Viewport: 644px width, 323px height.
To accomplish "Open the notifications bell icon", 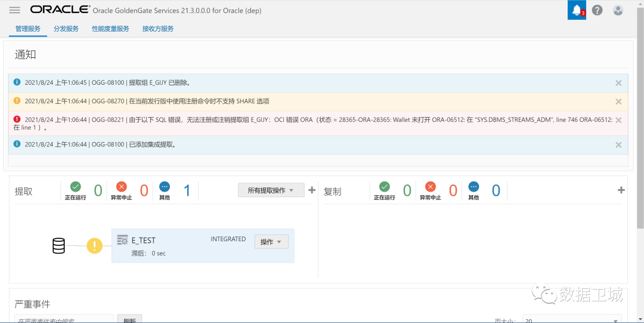I will [577, 10].
